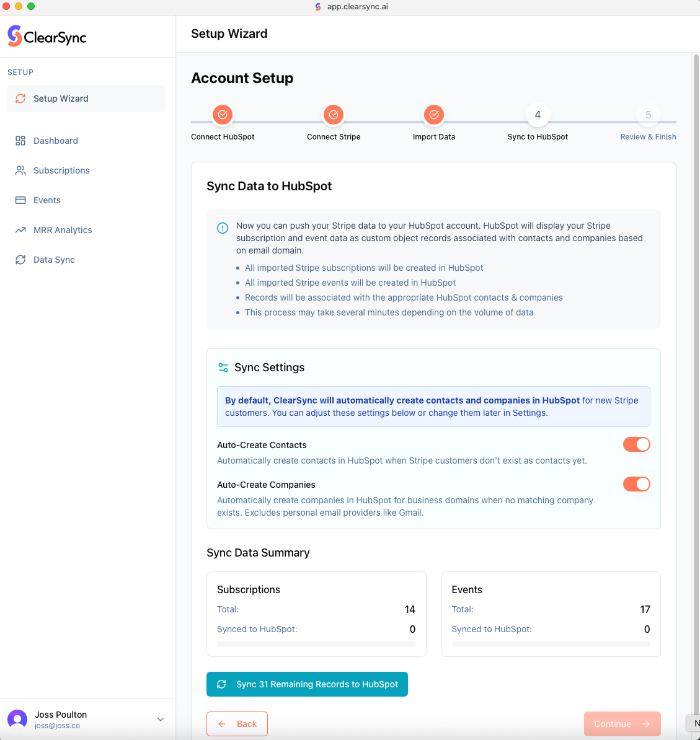Click the Subscriptions sync progress bar
700x740 pixels.
pyautogui.click(x=316, y=645)
